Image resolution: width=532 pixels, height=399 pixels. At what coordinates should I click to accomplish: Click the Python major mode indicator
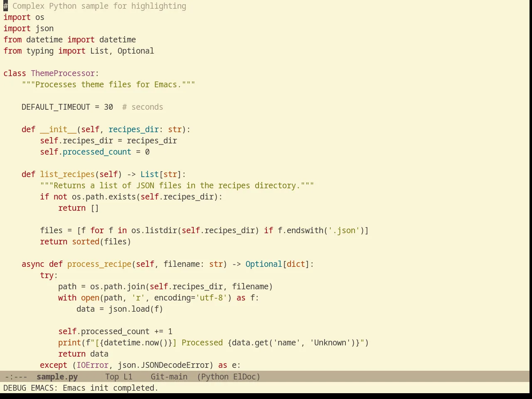click(214, 377)
